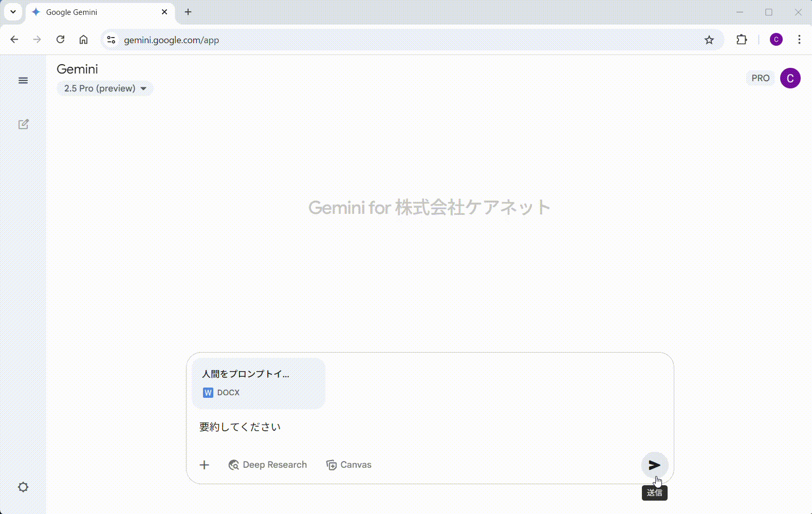812x514 pixels.
Task: Click the plus icon to add files
Action: coord(204,465)
